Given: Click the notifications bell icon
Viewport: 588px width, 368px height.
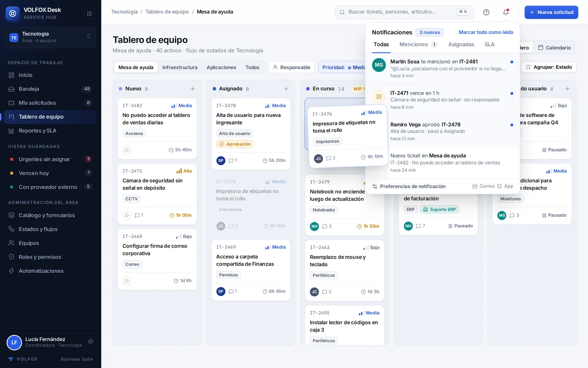Looking at the screenshot, I should 506,12.
